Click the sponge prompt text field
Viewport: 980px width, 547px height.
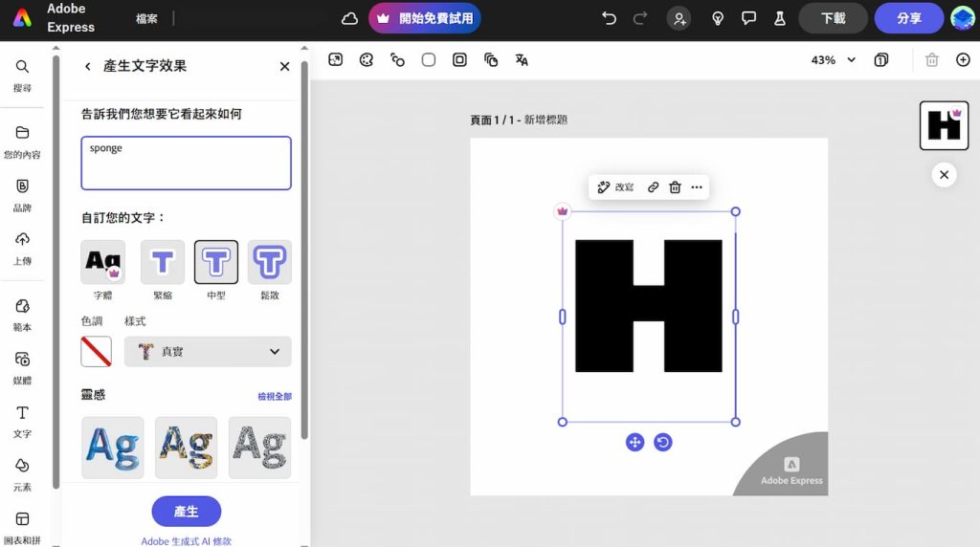[186, 163]
